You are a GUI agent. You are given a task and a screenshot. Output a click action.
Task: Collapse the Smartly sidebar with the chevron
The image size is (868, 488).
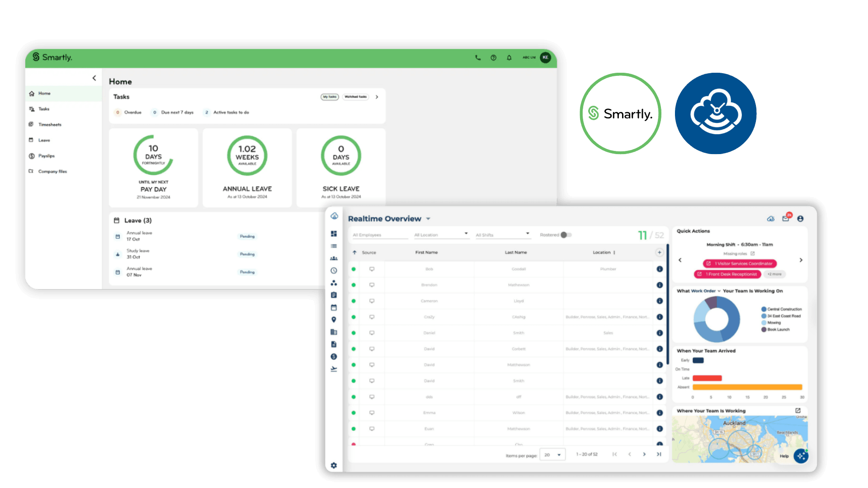[x=94, y=78]
